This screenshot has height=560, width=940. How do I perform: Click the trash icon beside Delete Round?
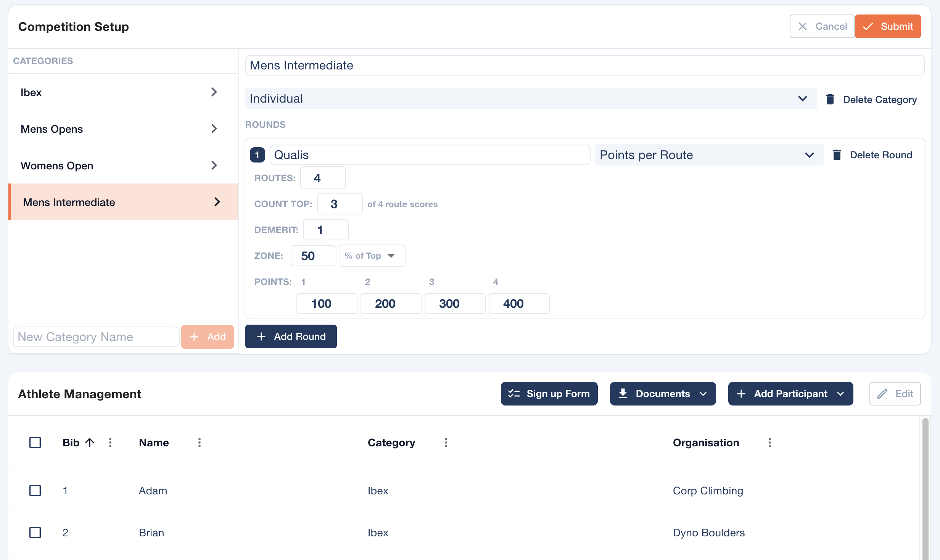837,155
